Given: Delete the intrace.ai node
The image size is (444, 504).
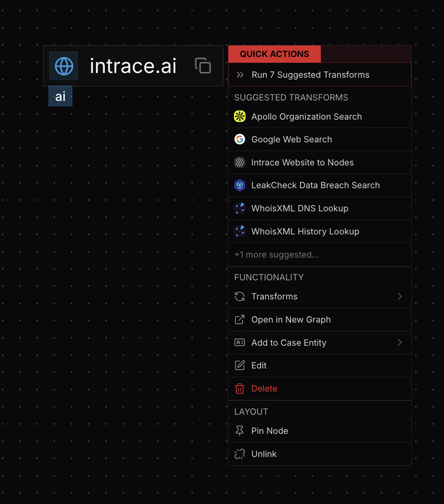Looking at the screenshot, I should pos(320,388).
